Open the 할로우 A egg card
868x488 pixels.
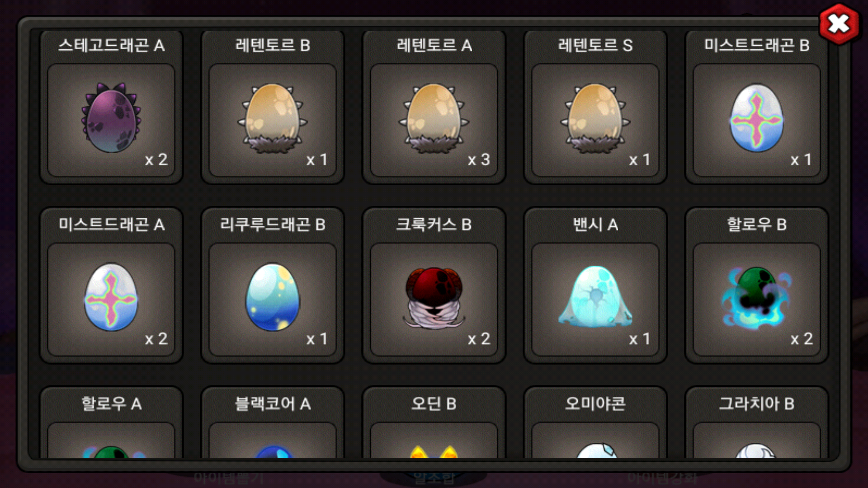[x=111, y=422]
